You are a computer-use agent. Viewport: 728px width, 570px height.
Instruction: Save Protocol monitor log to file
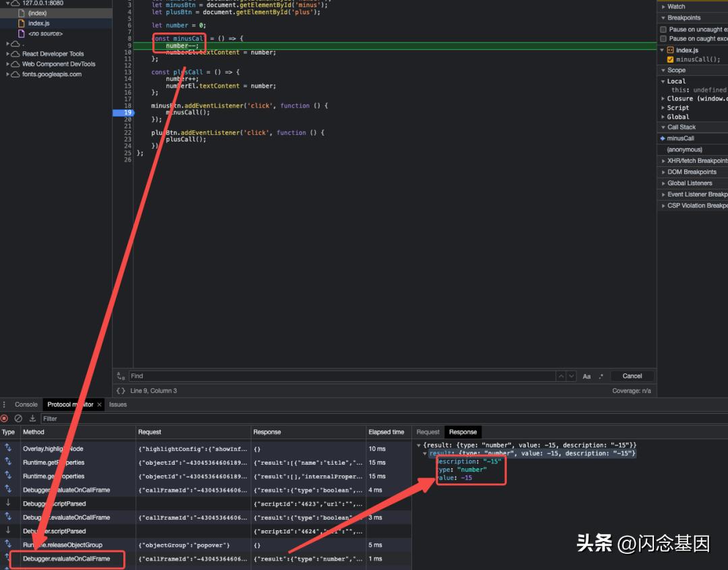pos(32,418)
